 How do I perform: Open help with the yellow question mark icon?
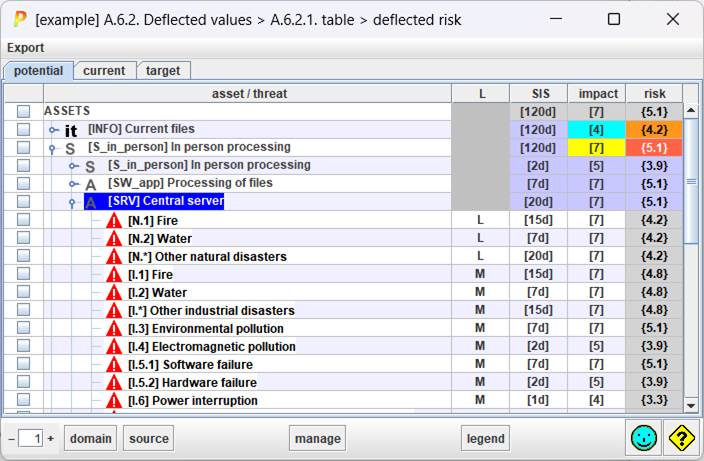pos(682,438)
